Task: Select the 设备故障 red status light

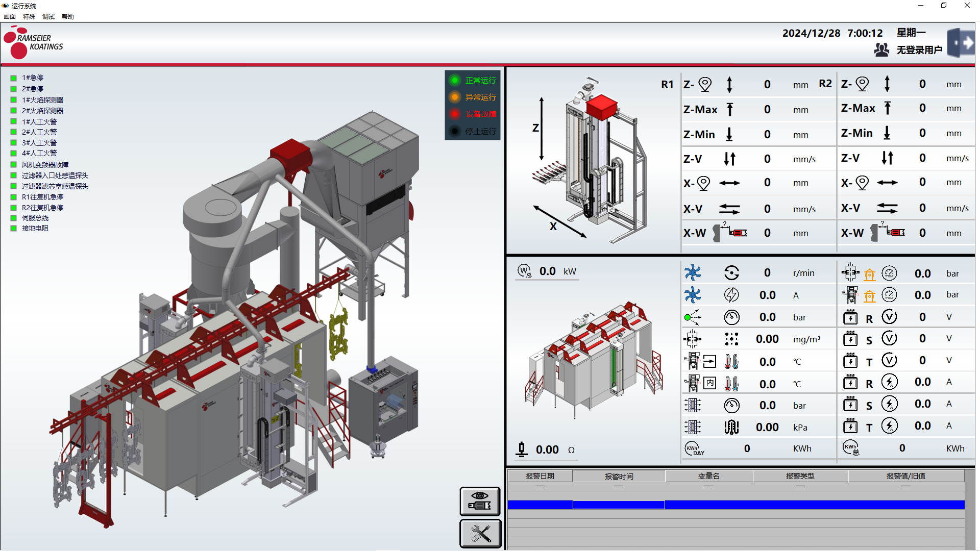Action: click(454, 114)
